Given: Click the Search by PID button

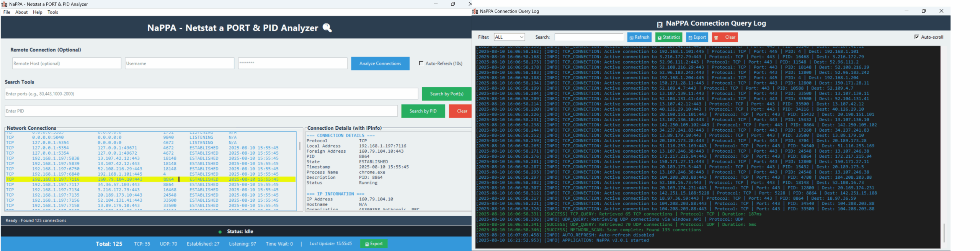Looking at the screenshot, I should click(423, 111).
